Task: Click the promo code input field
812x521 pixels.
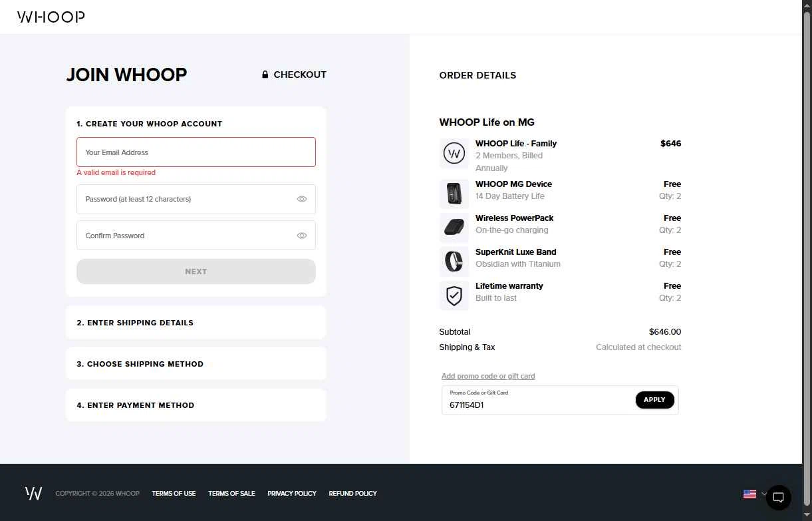Action: click(x=539, y=400)
